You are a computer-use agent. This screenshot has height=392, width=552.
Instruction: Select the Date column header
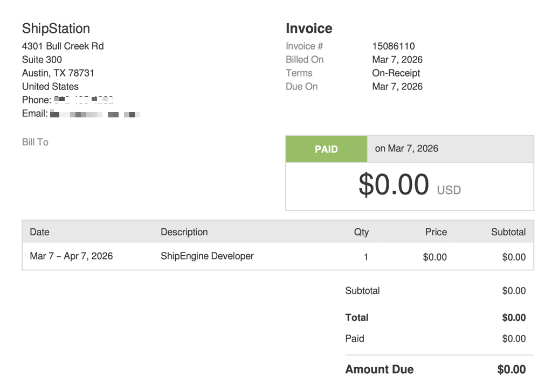pos(39,232)
